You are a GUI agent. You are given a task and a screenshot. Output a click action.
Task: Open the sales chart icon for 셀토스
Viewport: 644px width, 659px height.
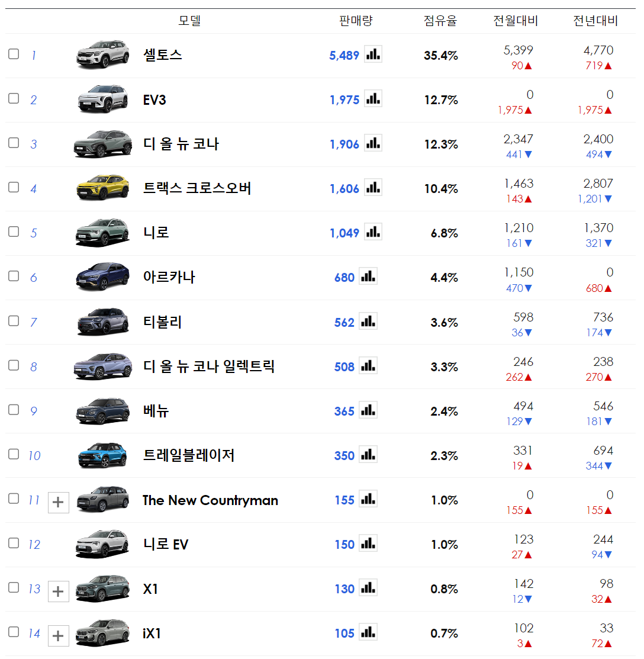(x=373, y=54)
